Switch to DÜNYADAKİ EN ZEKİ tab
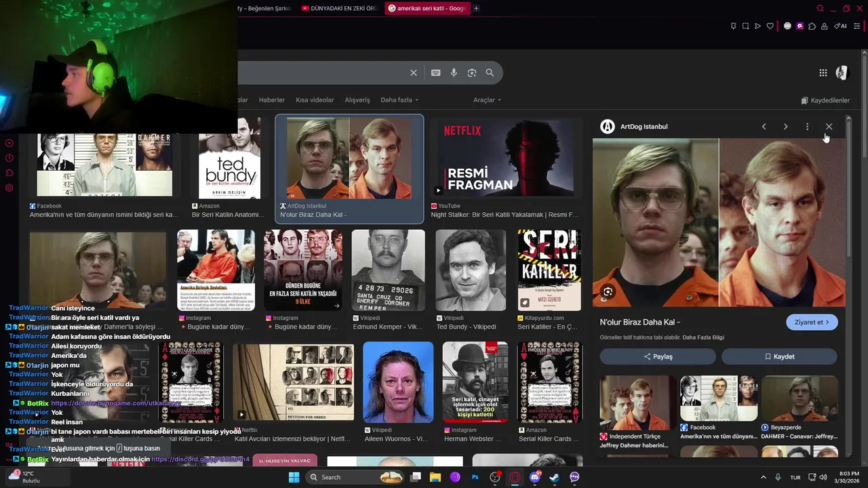 pyautogui.click(x=338, y=8)
